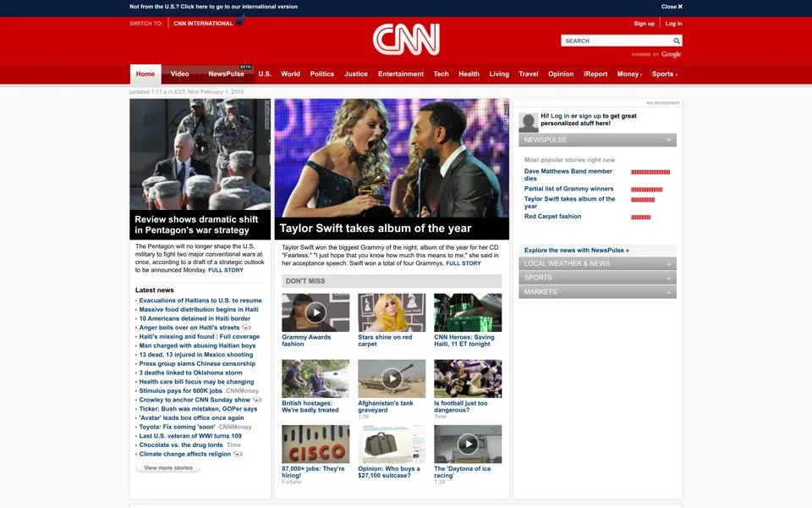Click the Taylor Swift Grammy main photo
This screenshot has width=812, height=508.
(392, 158)
